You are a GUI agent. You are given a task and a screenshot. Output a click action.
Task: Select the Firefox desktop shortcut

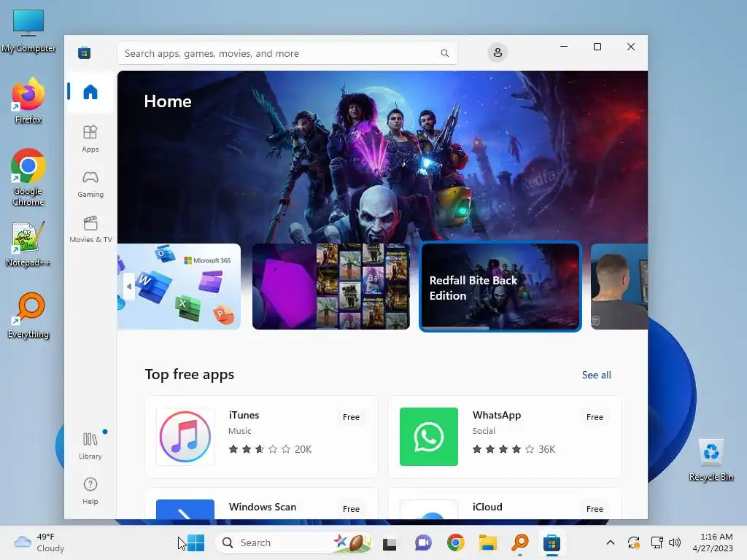click(x=28, y=101)
